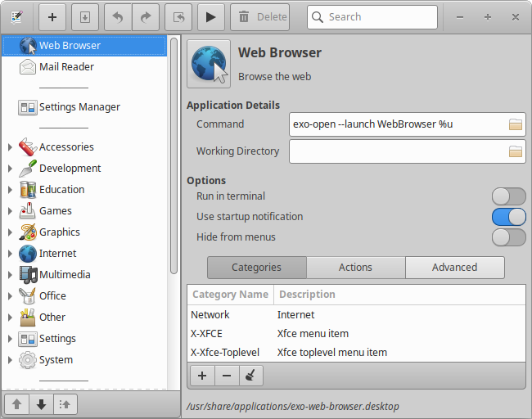Expand the Internet category

[x=10, y=254]
